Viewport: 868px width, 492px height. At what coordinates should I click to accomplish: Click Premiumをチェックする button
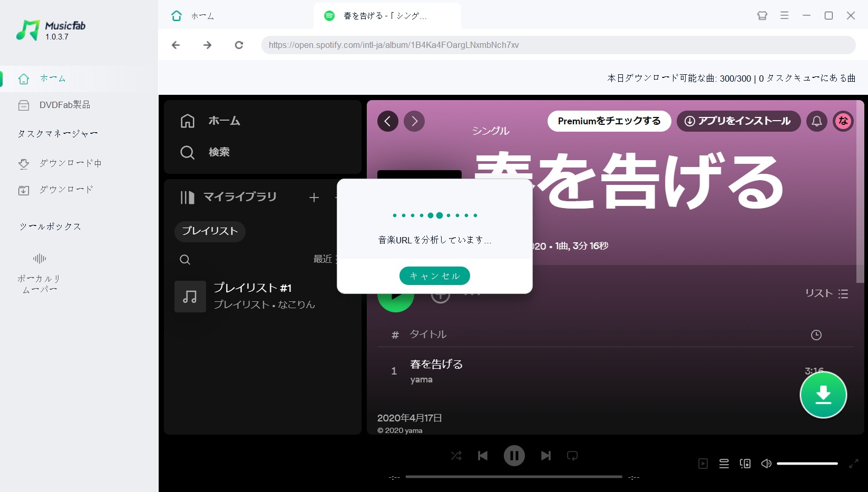point(609,121)
